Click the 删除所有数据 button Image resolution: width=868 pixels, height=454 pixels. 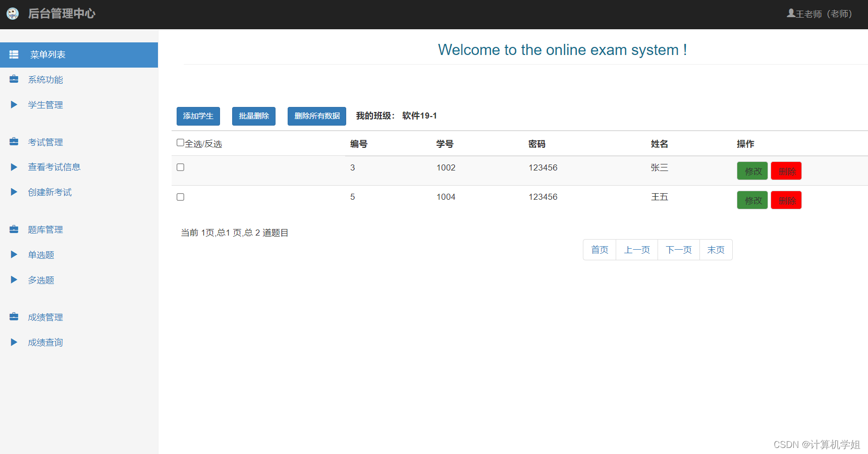pos(317,116)
